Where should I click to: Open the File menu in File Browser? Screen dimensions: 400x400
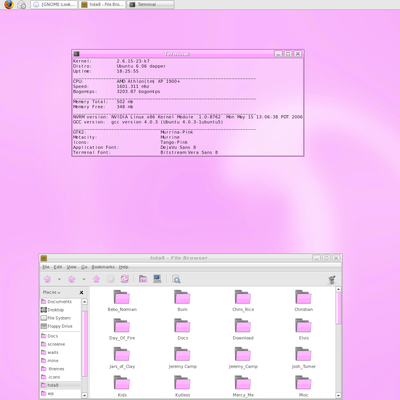[x=46, y=267]
